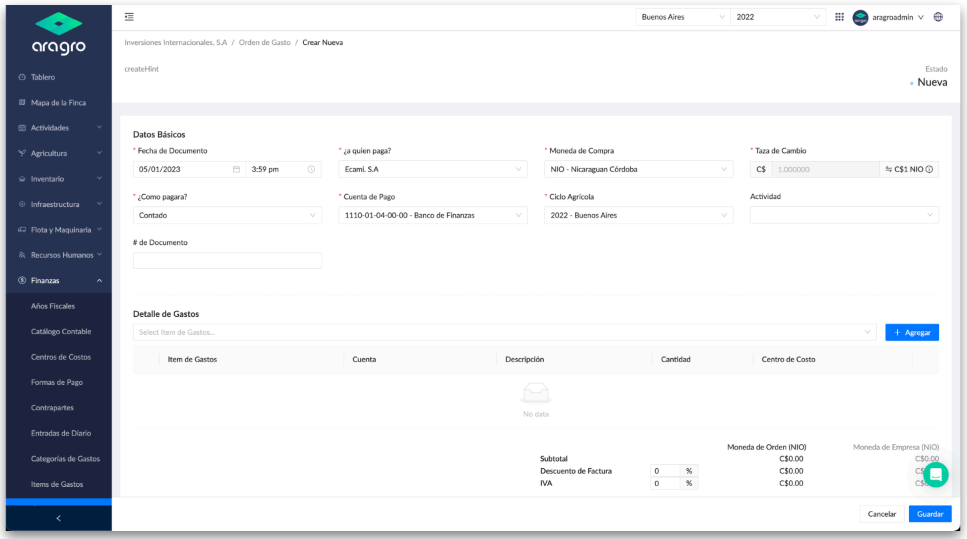Open the Ciclo Agrícola dropdown
The image size is (967, 539).
(x=638, y=215)
